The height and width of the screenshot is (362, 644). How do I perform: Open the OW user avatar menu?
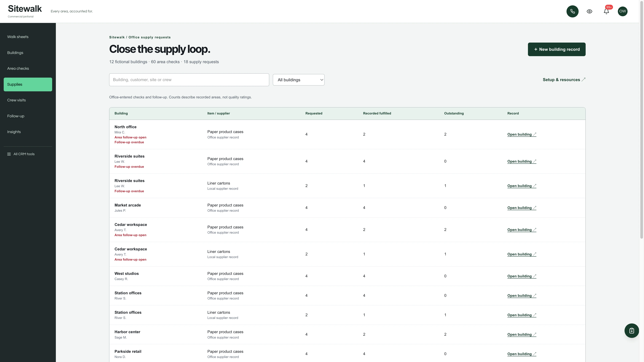(623, 11)
